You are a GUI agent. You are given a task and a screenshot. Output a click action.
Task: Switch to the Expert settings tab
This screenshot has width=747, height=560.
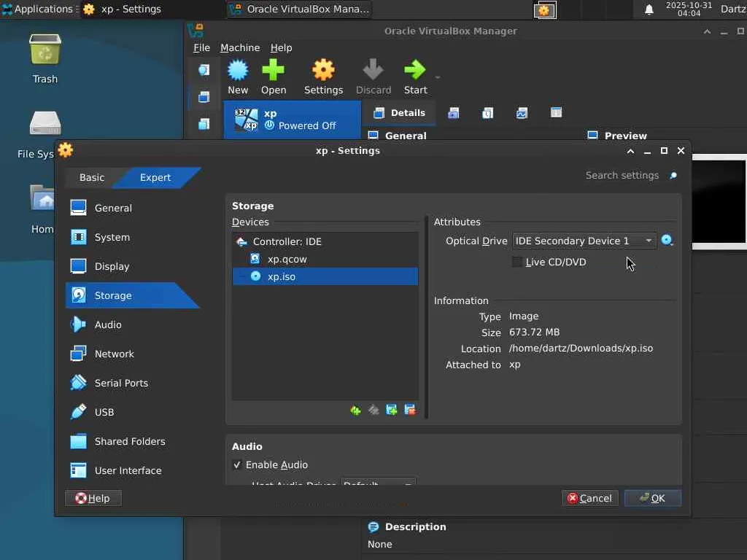pos(155,178)
